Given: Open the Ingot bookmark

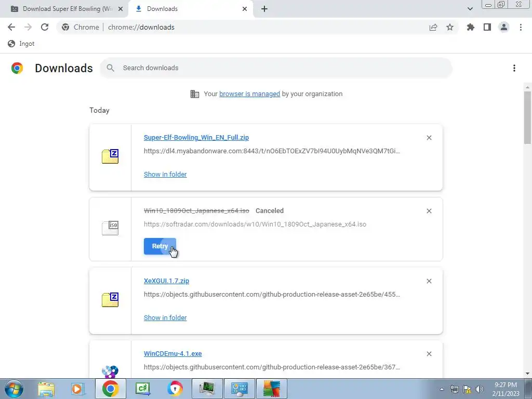Looking at the screenshot, I should [x=21, y=44].
